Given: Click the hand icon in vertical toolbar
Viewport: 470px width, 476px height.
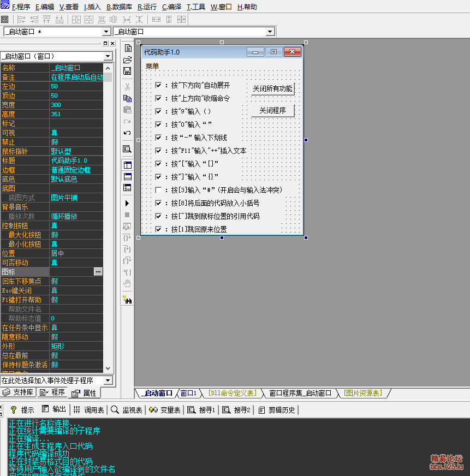Looking at the screenshot, I should point(127,283).
